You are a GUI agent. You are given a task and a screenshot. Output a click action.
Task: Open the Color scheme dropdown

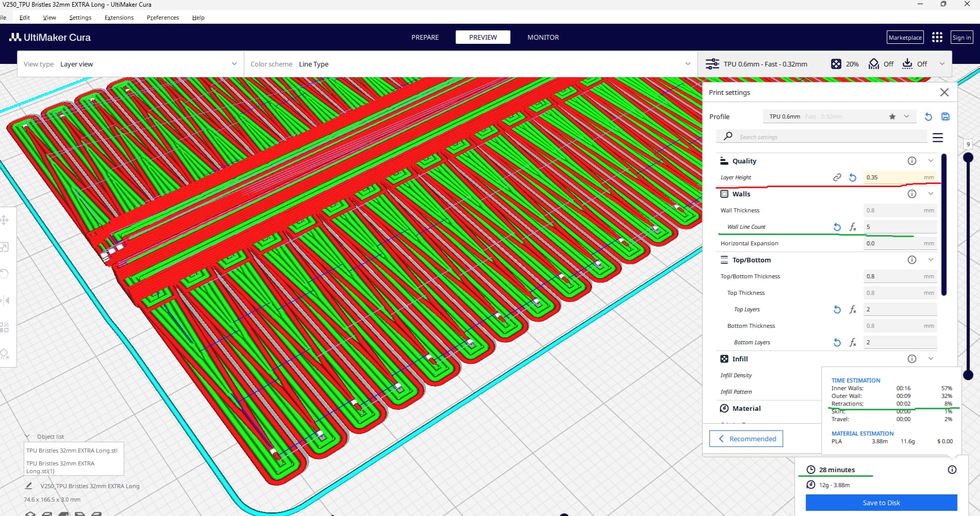pyautogui.click(x=470, y=64)
